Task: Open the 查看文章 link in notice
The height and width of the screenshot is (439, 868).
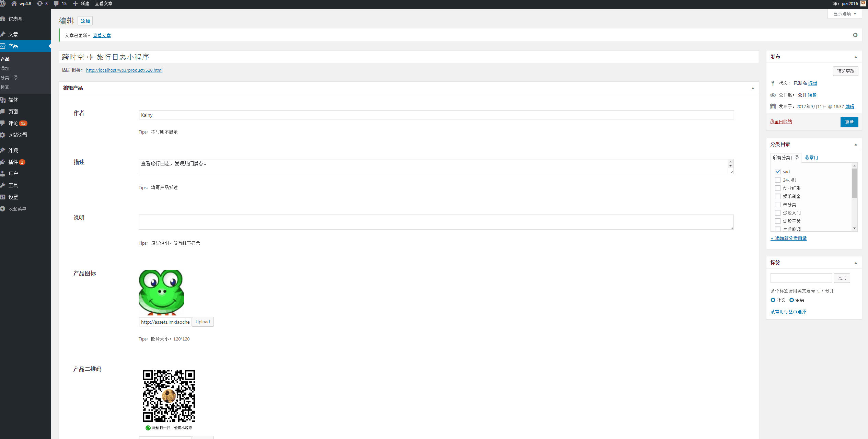Action: (x=102, y=35)
